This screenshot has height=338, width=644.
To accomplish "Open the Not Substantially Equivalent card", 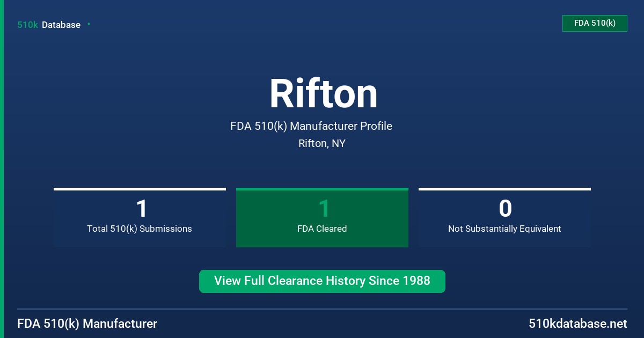I will (504, 217).
